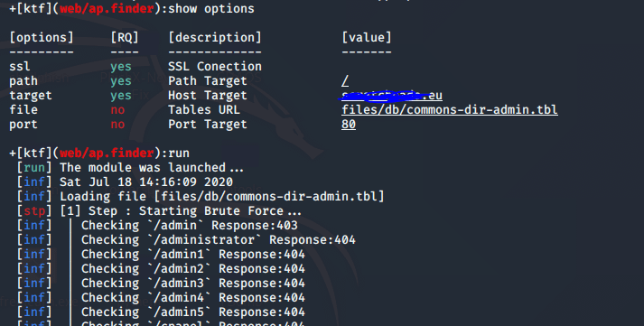Image resolution: width=644 pixels, height=326 pixels.
Task: Click the red 'no' for file option
Action: pos(117,110)
